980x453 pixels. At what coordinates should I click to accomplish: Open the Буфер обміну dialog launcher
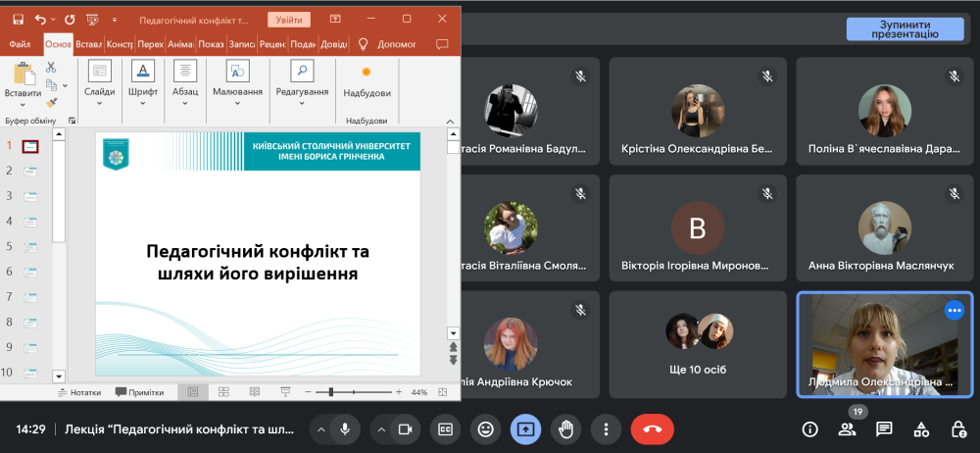click(72, 121)
